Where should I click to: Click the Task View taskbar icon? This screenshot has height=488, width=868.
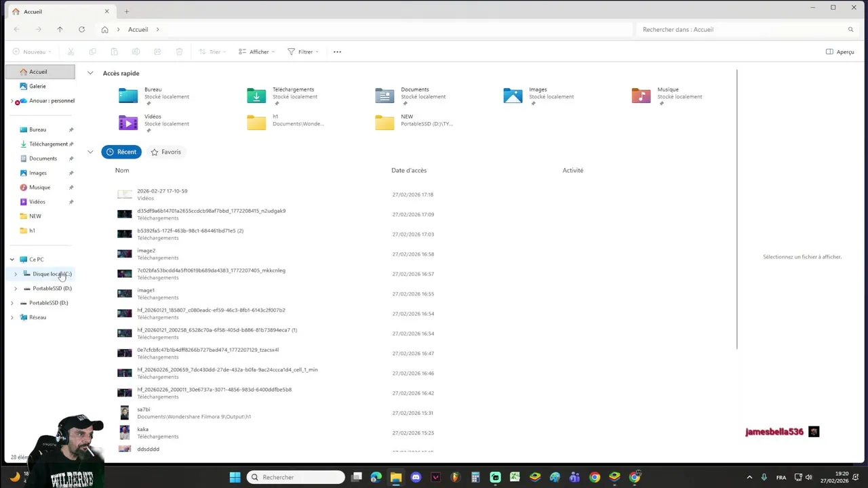tap(356, 477)
